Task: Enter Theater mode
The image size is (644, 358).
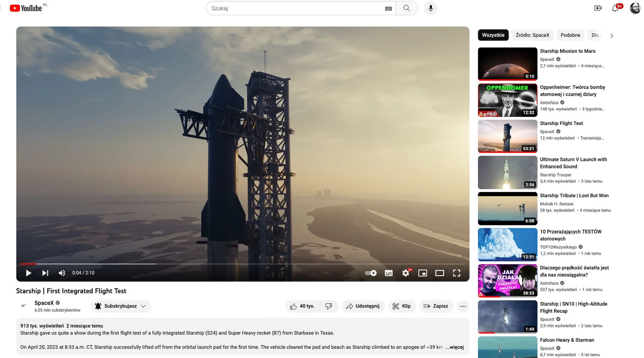Action: coord(439,273)
